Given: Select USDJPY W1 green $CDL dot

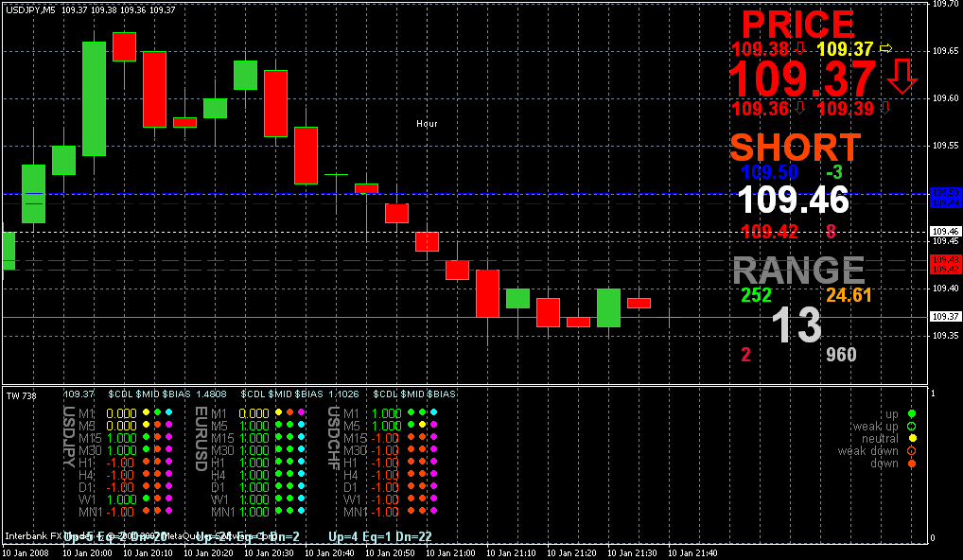Looking at the screenshot, I should 147,499.
